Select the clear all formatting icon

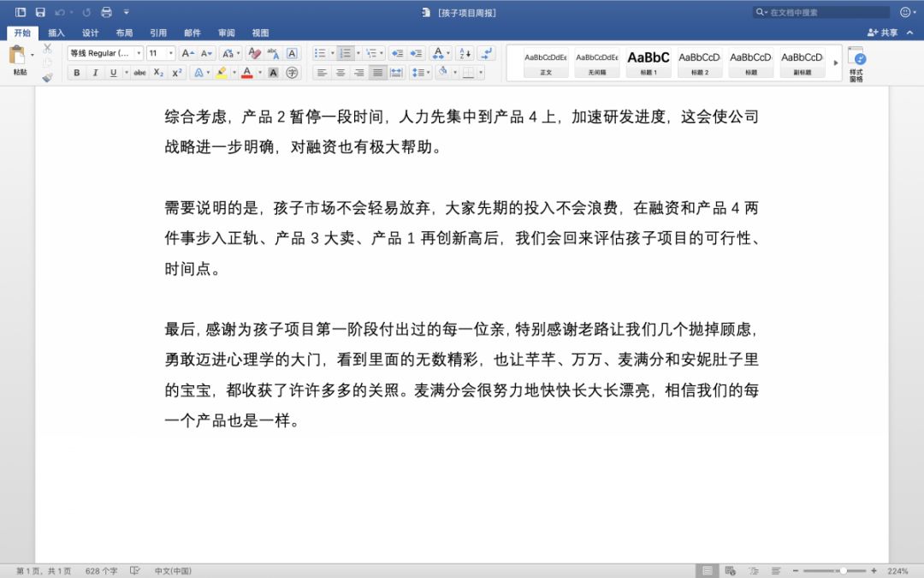254,54
